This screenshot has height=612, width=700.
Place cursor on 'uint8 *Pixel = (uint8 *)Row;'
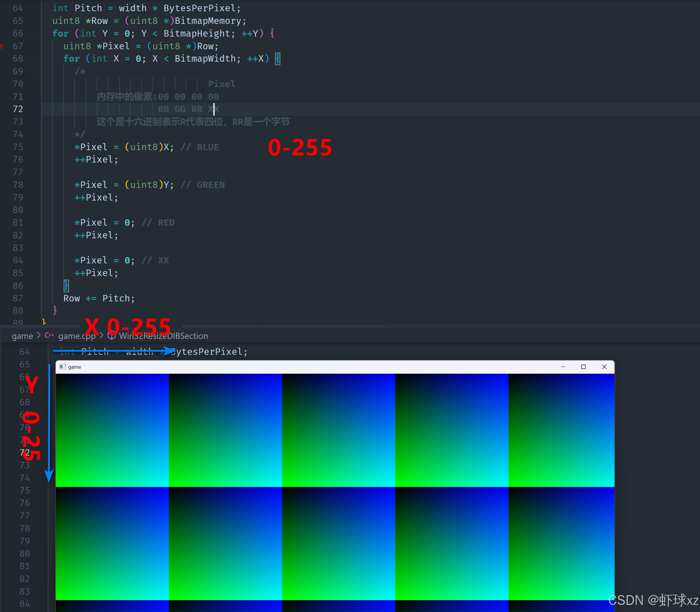pyautogui.click(x=141, y=46)
